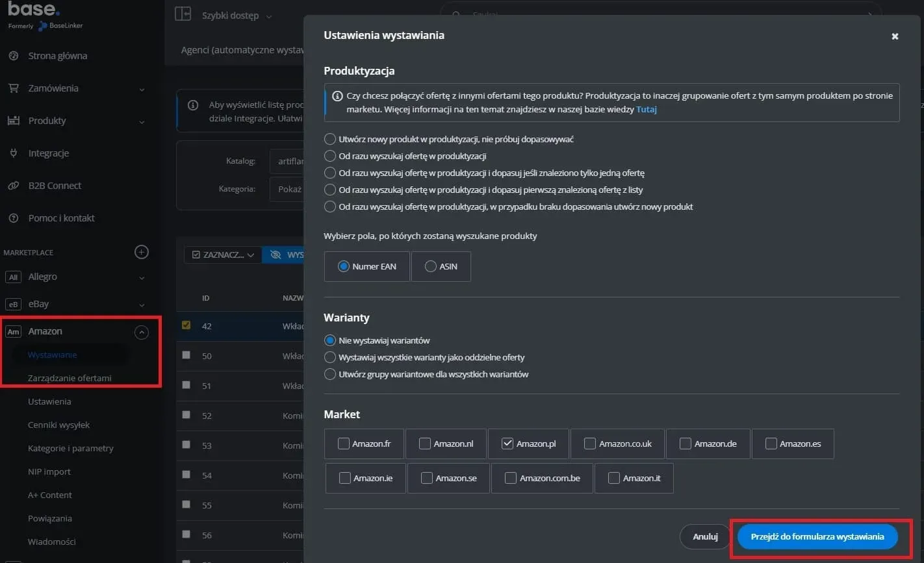Expand the Produkty sidebar menu chevron

point(142,121)
